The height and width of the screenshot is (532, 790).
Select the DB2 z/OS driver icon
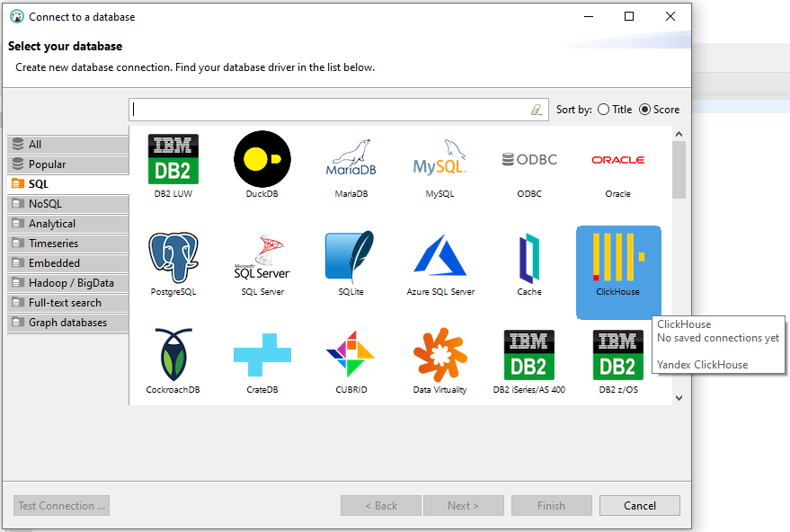618,355
